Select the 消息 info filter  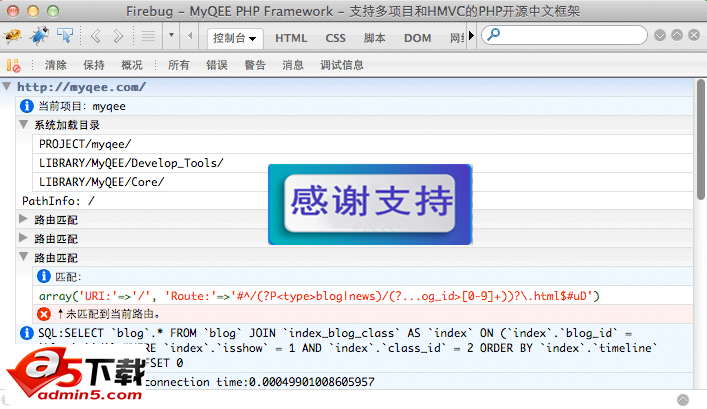pyautogui.click(x=293, y=65)
